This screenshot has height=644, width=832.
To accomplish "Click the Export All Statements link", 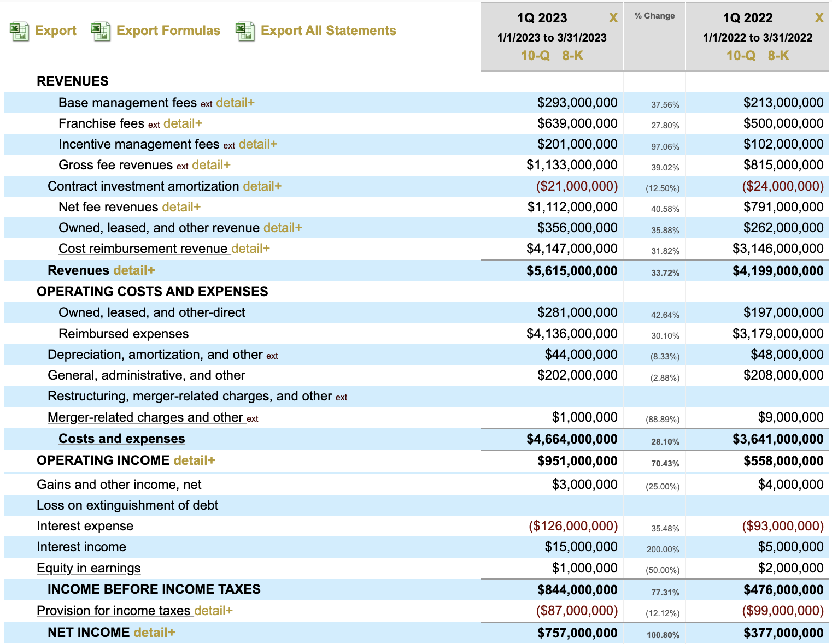I will pos(328,31).
